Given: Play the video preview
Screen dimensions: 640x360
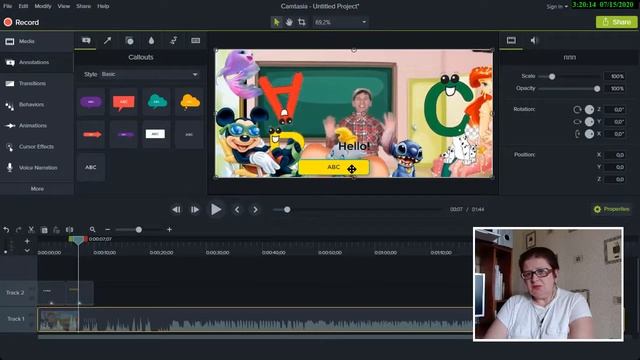Looking at the screenshot, I should [x=216, y=209].
